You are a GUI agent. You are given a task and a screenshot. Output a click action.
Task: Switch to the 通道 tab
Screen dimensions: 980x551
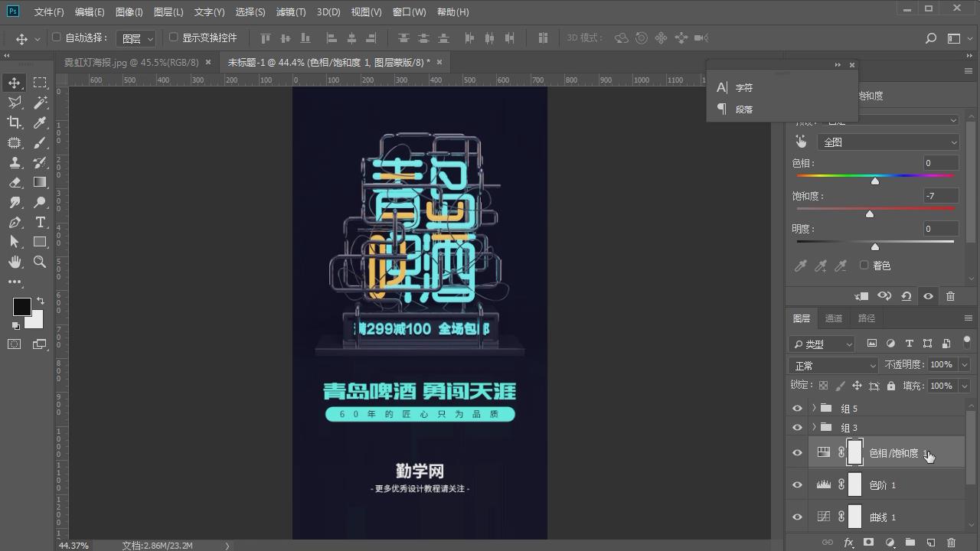[833, 318]
